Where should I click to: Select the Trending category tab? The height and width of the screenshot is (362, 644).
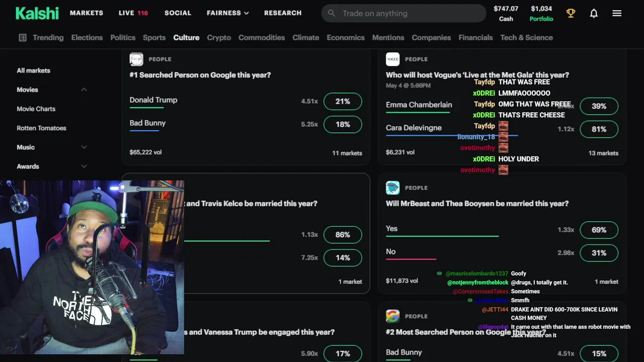tap(48, 38)
